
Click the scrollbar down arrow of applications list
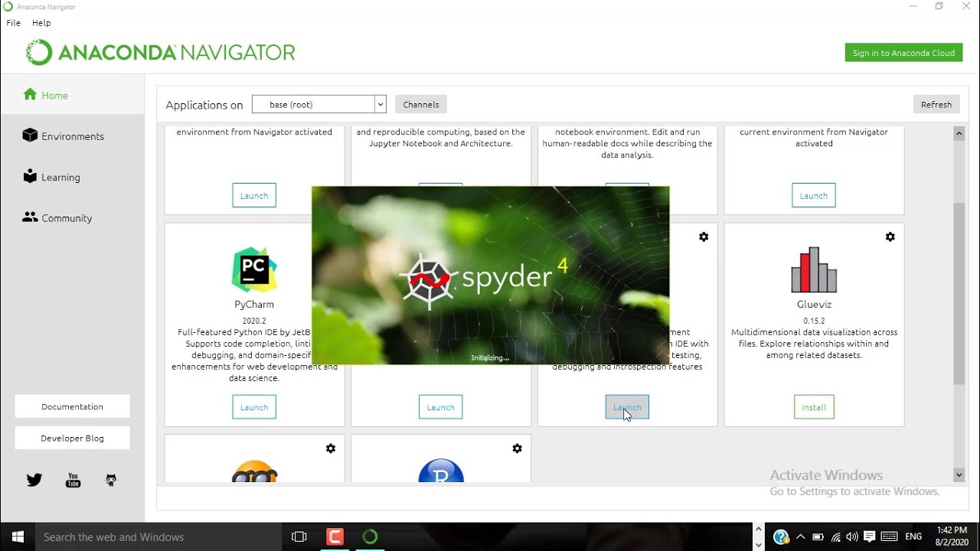[959, 475]
